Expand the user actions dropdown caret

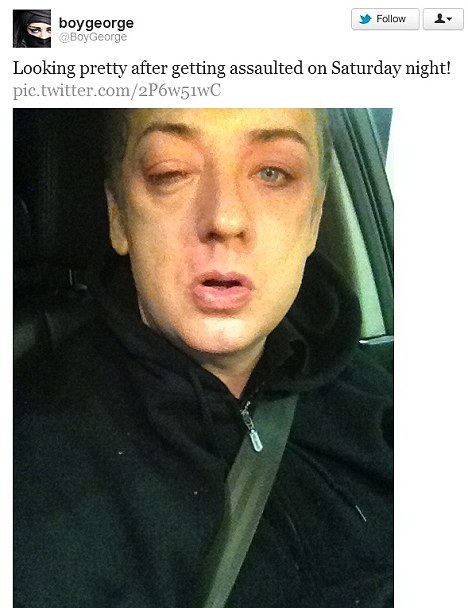click(x=449, y=19)
